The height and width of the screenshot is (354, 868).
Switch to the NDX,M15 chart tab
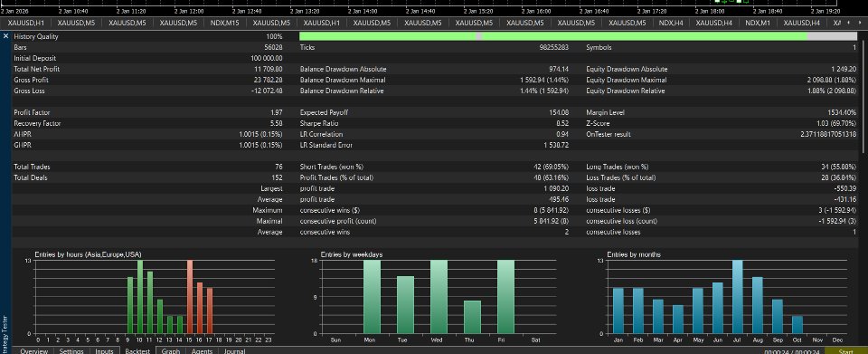[x=226, y=23]
